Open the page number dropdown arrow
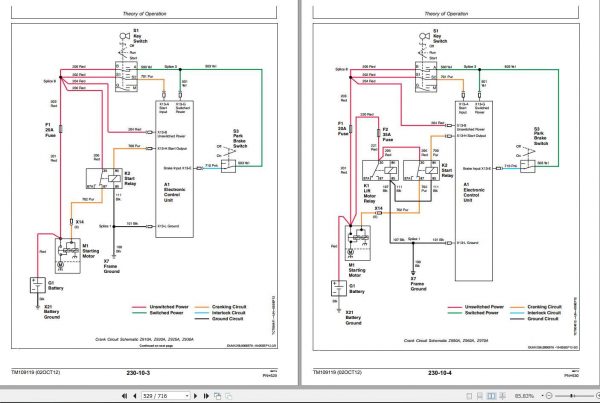The height and width of the screenshot is (403, 600). click(187, 396)
